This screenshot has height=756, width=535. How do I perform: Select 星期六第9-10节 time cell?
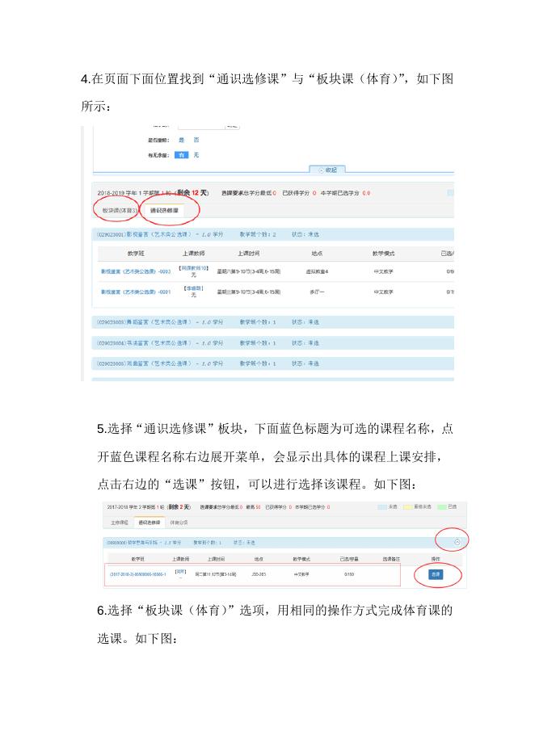(248, 272)
